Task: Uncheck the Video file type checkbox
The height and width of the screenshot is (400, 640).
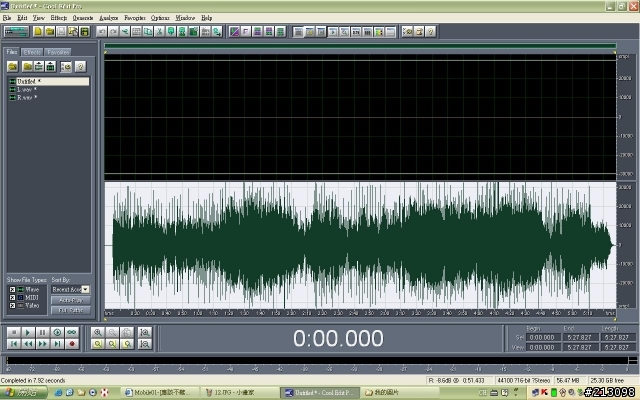Action: pos(12,305)
